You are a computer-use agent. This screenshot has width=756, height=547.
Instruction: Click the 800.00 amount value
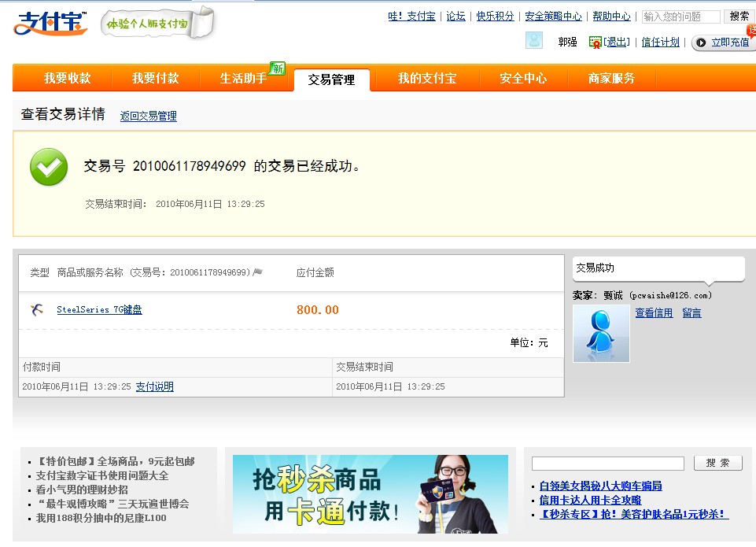point(318,310)
